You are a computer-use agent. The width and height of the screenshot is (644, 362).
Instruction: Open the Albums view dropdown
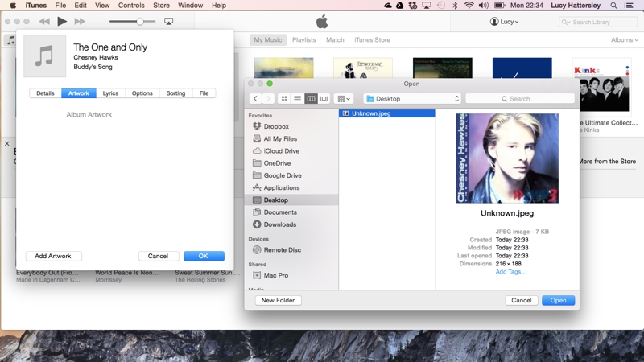(625, 39)
